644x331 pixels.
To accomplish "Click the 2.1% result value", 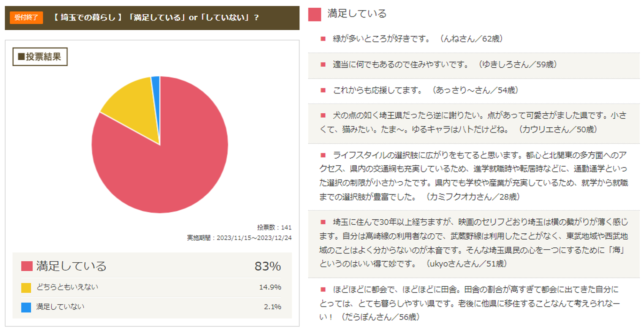I will [x=272, y=307].
